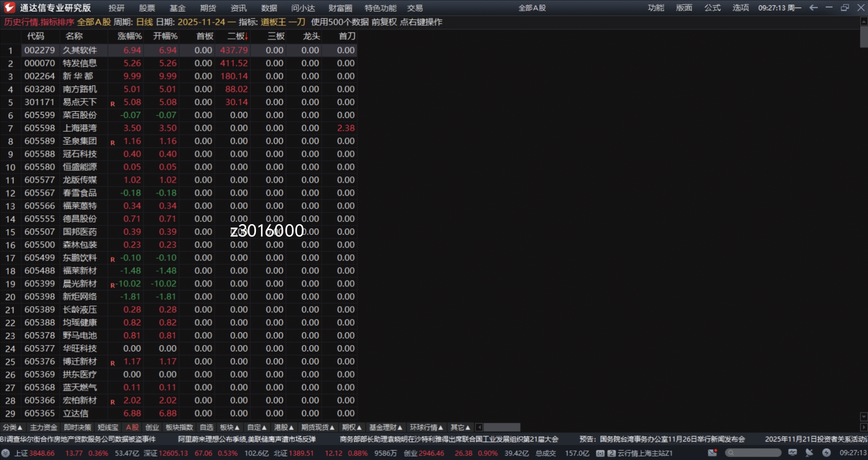The height and width of the screenshot is (460, 868).
Task: Click the news headline about 阿里蔚来理想
Action: [247, 439]
